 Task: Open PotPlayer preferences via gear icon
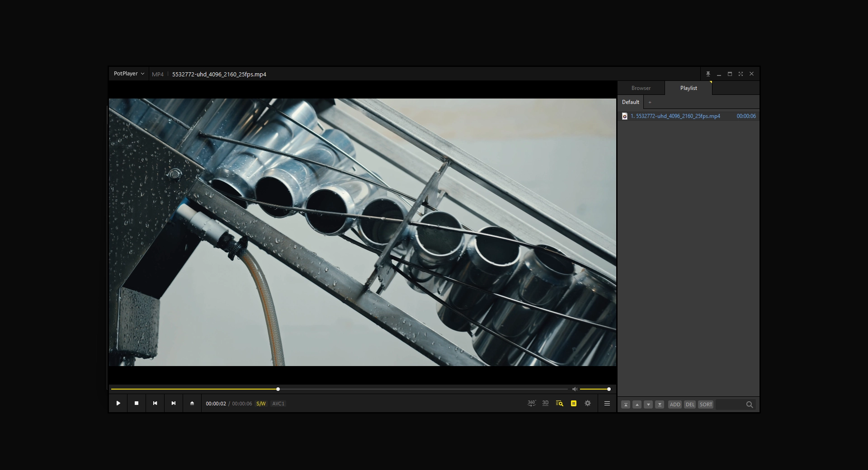(x=588, y=403)
